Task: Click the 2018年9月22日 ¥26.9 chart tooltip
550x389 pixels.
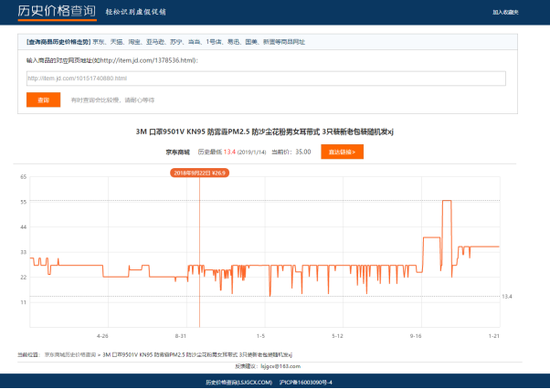Action: point(200,173)
